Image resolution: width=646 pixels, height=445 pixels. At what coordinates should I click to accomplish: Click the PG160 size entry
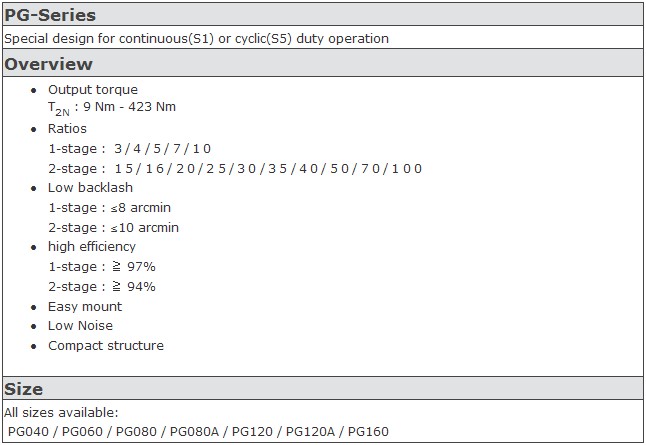368,431
